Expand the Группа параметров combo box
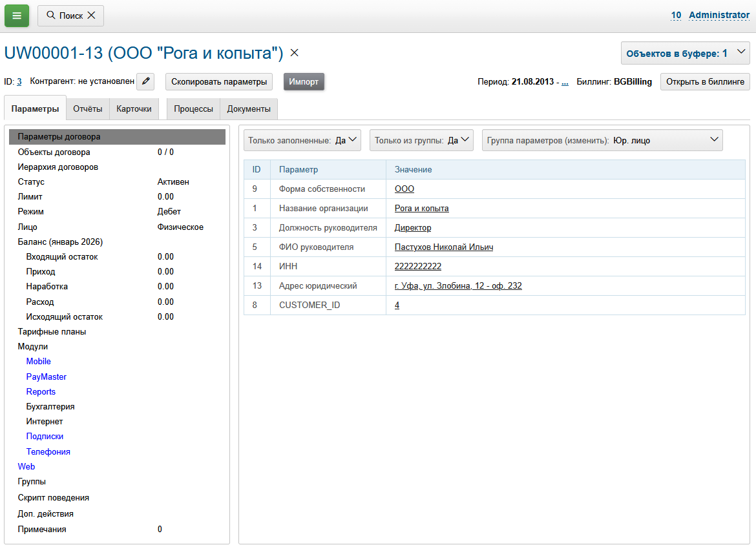Viewport: 756px width, 547px height. point(602,140)
